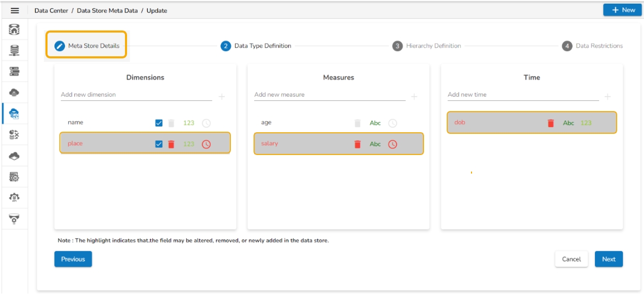
Task: Click the Next button
Action: coord(608,259)
